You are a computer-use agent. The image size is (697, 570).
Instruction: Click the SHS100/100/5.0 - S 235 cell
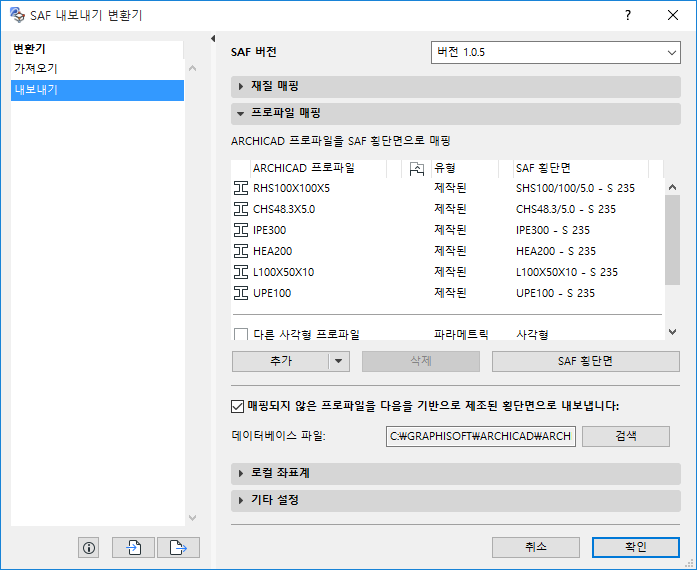pos(575,189)
